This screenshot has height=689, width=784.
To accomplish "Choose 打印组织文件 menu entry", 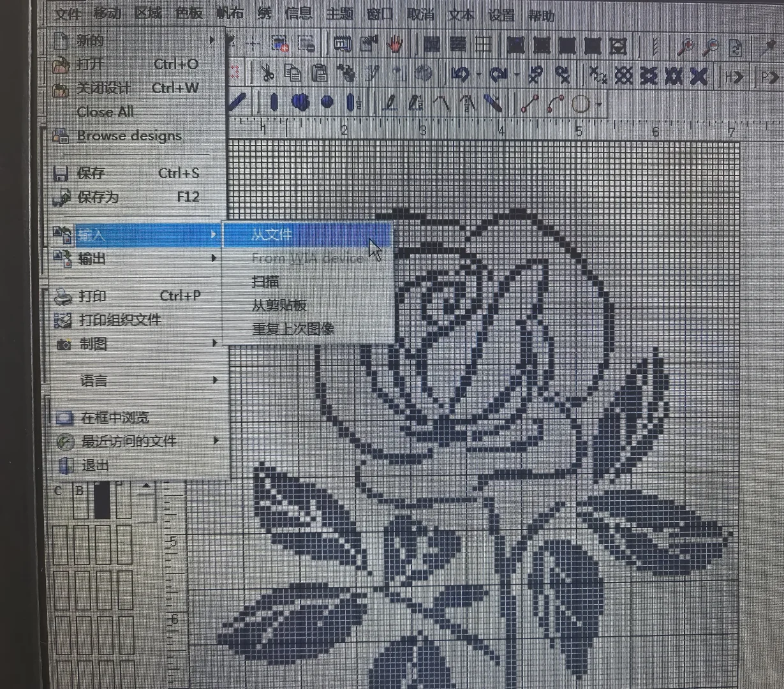I will [x=138, y=320].
